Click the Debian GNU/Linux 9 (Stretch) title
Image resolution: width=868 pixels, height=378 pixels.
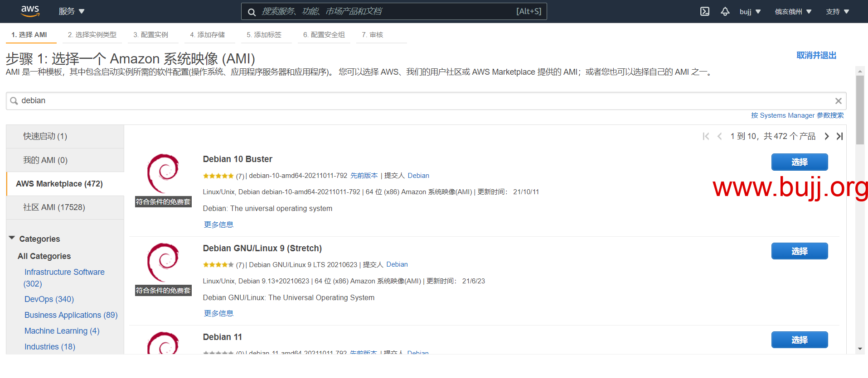point(262,249)
